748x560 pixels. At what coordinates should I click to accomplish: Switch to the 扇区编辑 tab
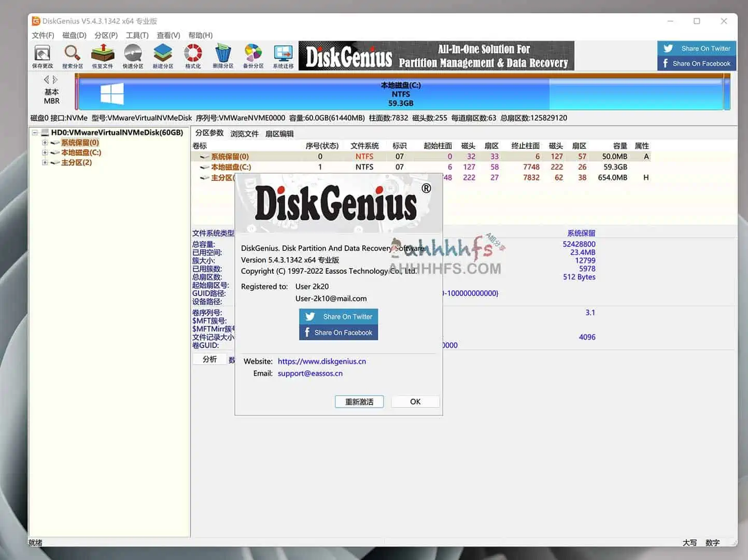point(279,133)
